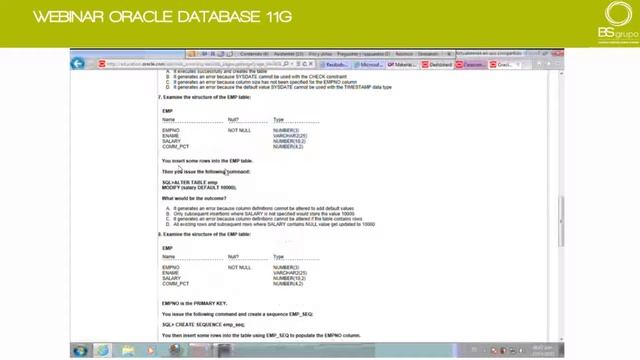Click 'SALARY' in the second EMP table
The height and width of the screenshot is (360, 640).
click(171, 278)
